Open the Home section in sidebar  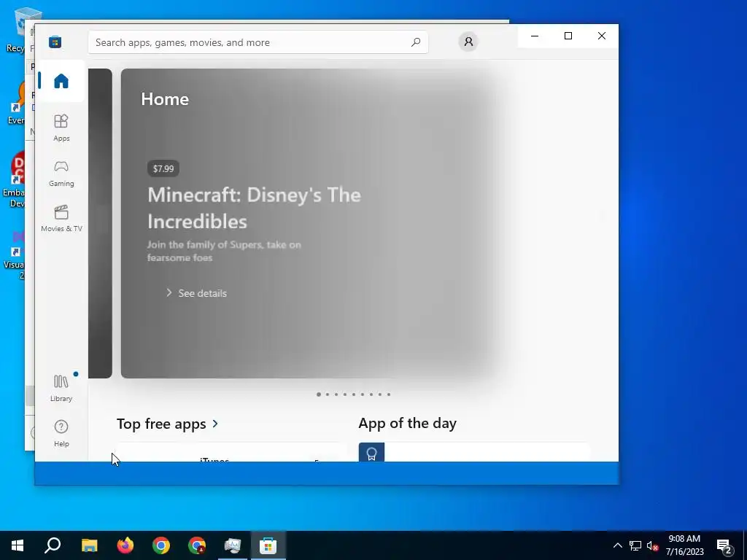coord(61,81)
